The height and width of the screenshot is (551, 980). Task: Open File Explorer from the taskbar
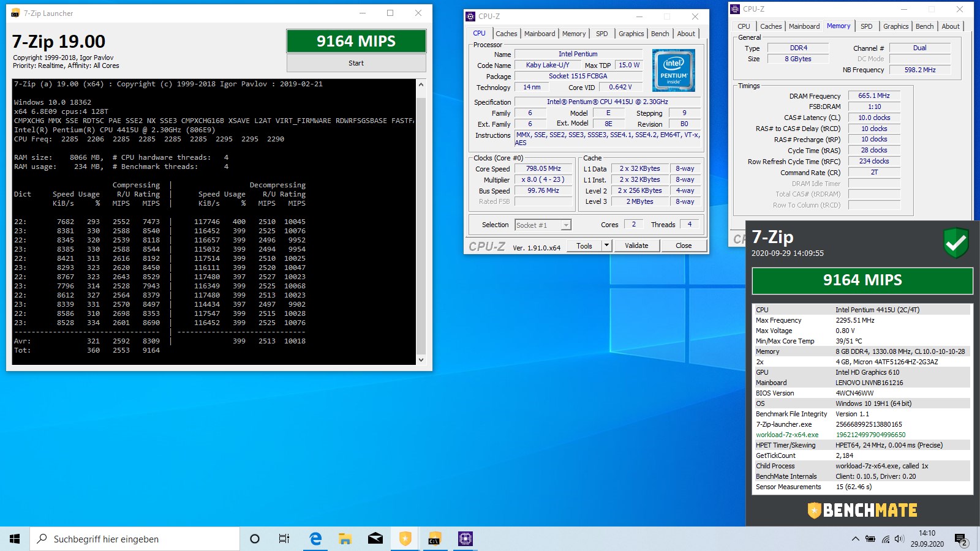345,539
